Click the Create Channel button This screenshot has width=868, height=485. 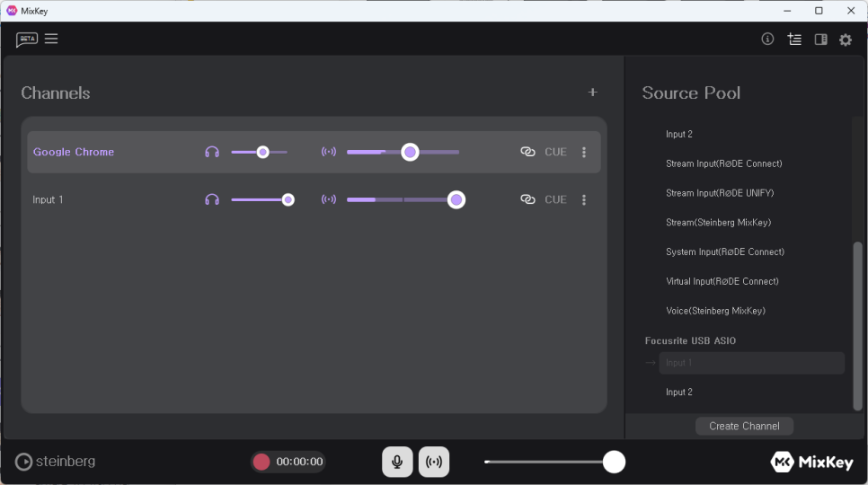coord(744,426)
